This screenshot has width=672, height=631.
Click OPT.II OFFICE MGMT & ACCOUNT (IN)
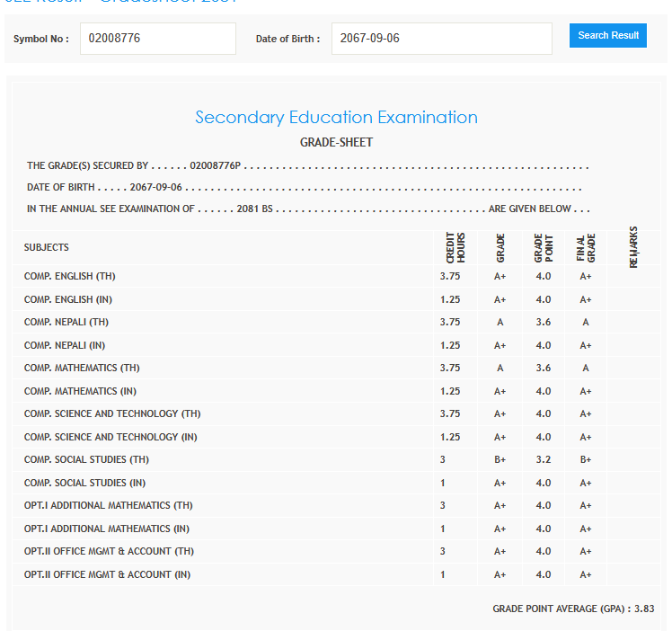coord(107,574)
